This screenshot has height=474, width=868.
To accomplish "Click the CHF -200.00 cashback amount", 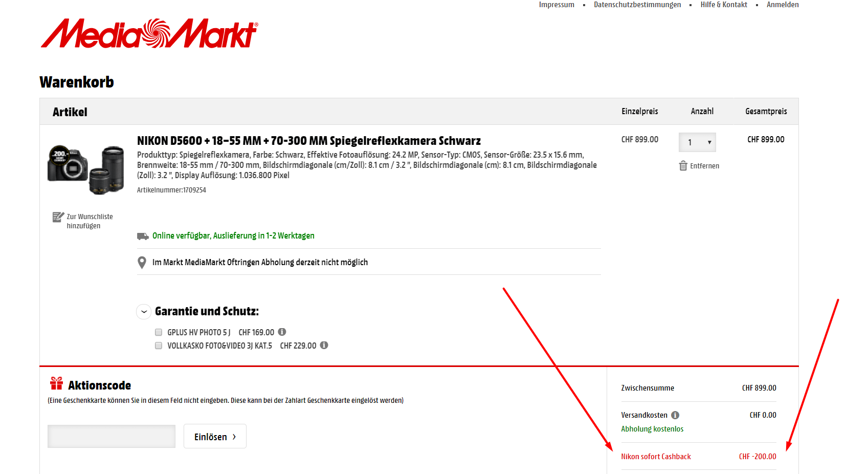I will (x=758, y=457).
